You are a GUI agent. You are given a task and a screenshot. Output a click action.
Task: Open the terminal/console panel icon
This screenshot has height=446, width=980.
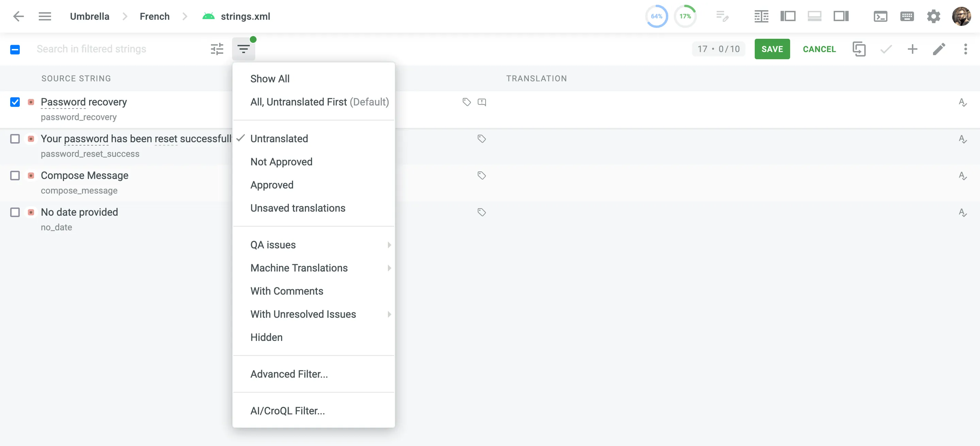pos(881,16)
